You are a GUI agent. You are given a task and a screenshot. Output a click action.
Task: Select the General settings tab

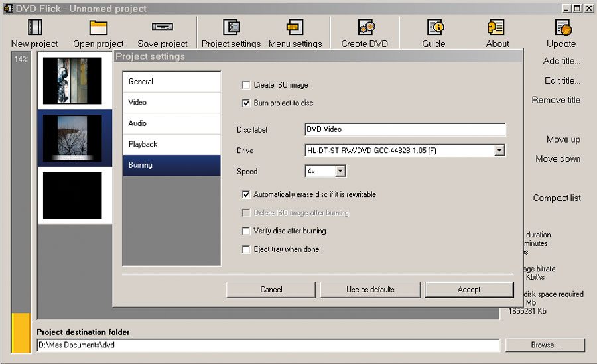[x=172, y=82]
